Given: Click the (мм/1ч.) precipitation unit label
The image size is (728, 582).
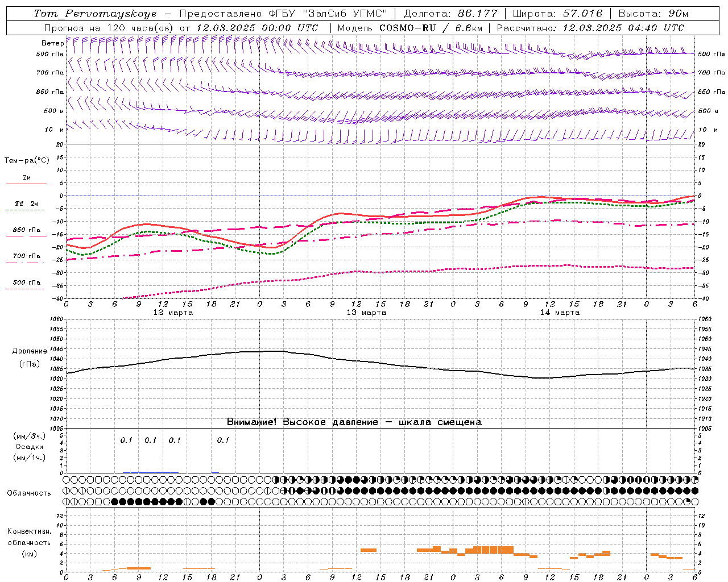Looking at the screenshot, I should click(30, 458).
